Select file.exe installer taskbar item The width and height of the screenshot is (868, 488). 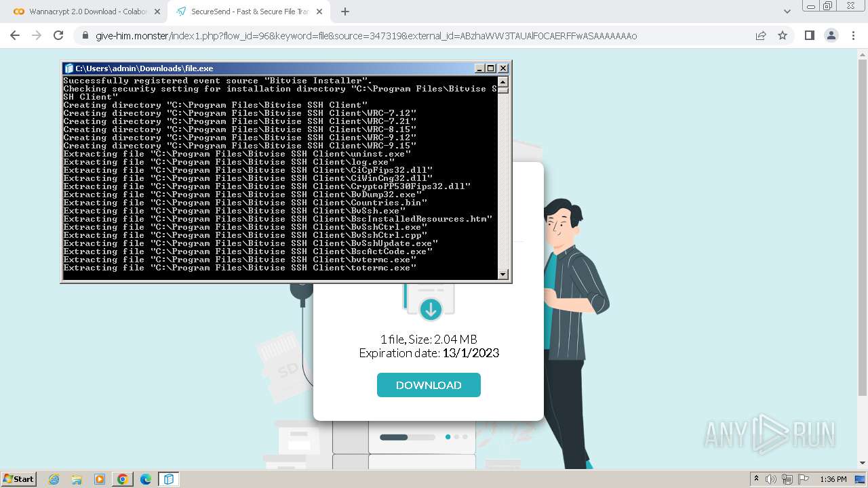click(169, 479)
